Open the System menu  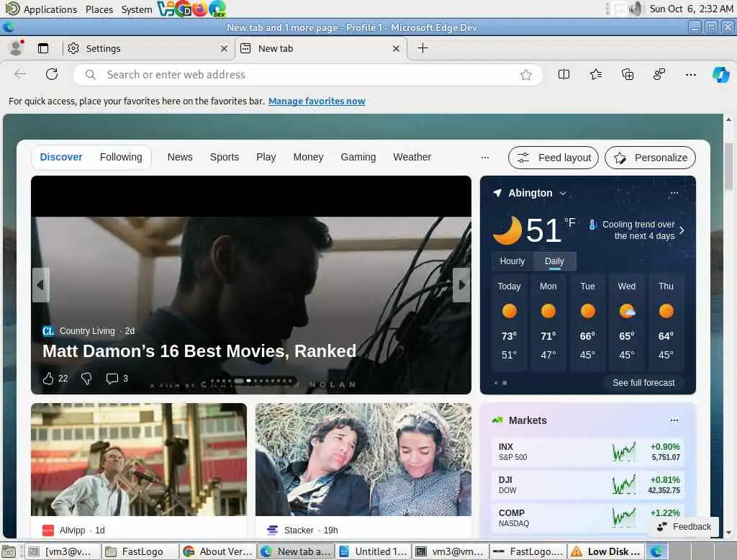(137, 9)
